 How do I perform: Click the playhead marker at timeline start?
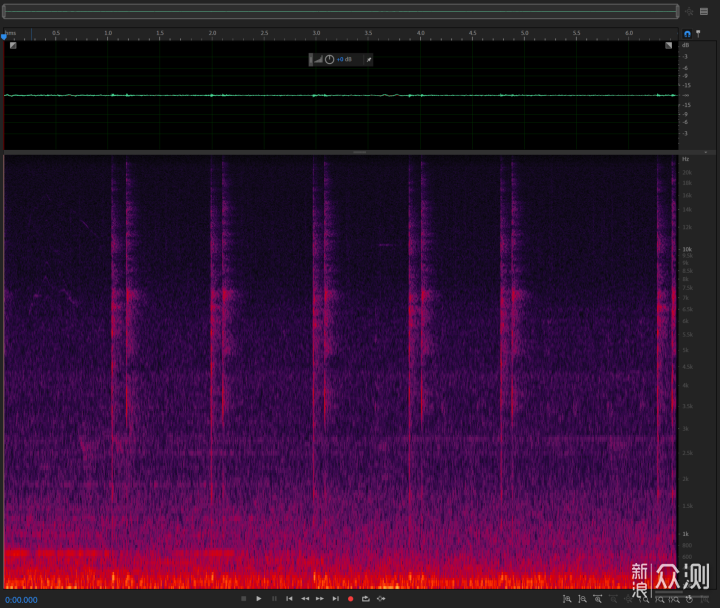(4, 36)
